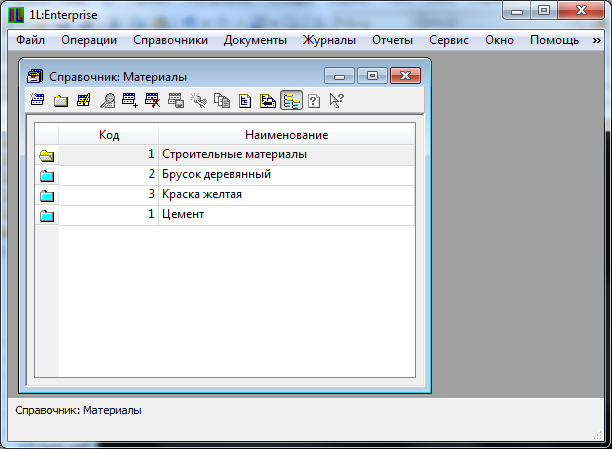Click the yellow New group folder toolbar icon
Viewport: 612px width, 449px height.
[60, 100]
